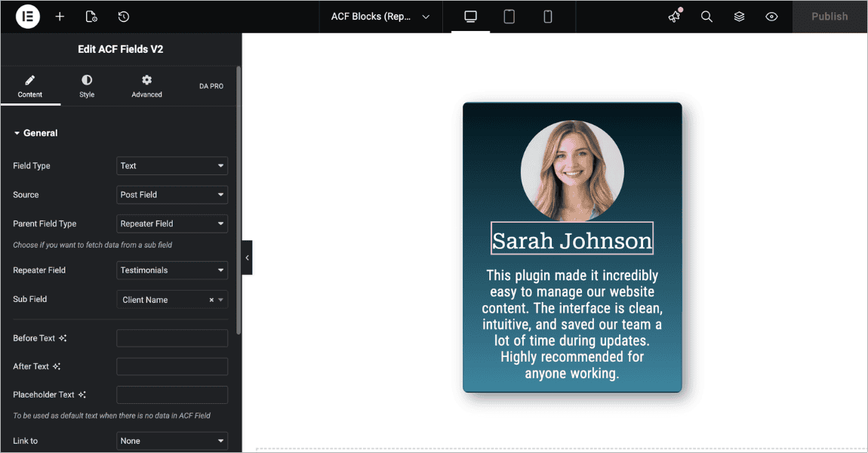Switch to mobile preview mode
The image size is (868, 453).
pyautogui.click(x=547, y=17)
